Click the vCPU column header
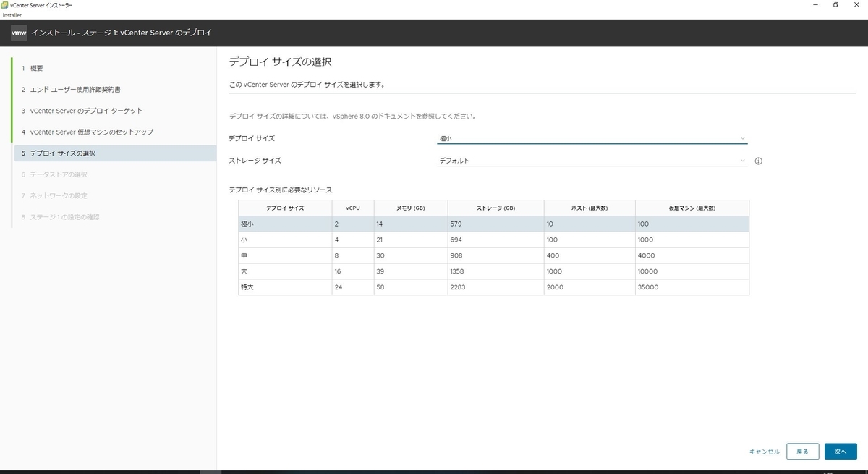This screenshot has width=868, height=474. tap(352, 208)
